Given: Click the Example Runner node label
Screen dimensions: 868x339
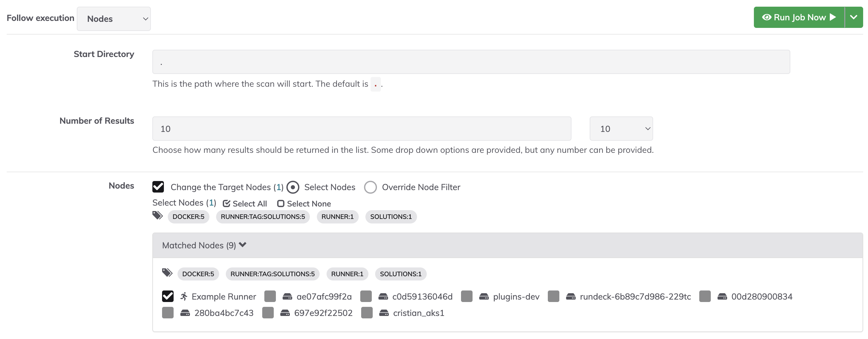Looking at the screenshot, I should [x=224, y=297].
